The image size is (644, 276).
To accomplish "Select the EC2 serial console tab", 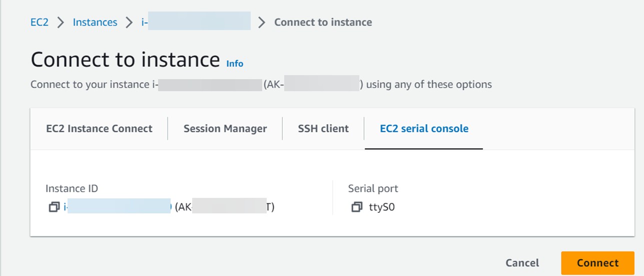I will (424, 129).
